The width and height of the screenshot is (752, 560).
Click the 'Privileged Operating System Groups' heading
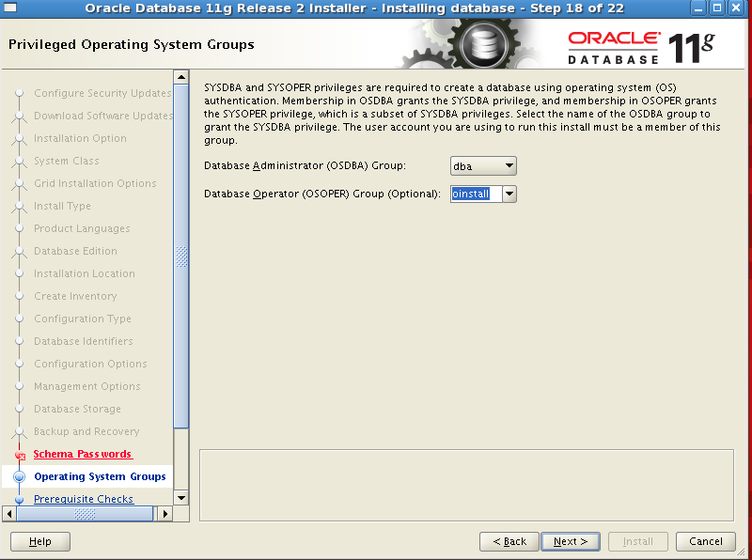click(132, 44)
